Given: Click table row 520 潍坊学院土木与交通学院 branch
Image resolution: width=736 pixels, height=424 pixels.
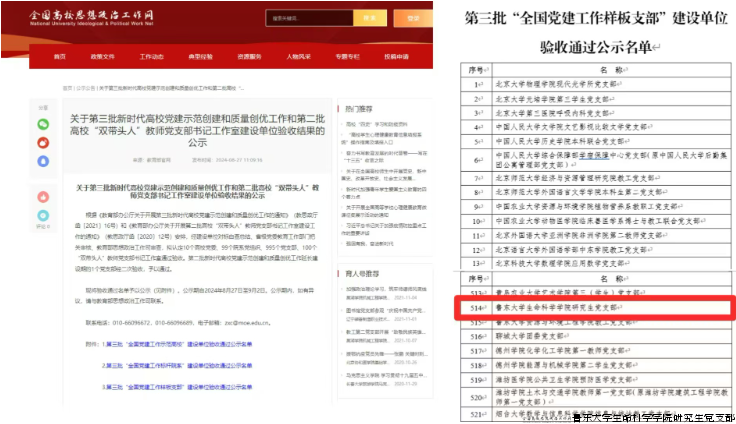Looking at the screenshot, I should tap(596, 397).
